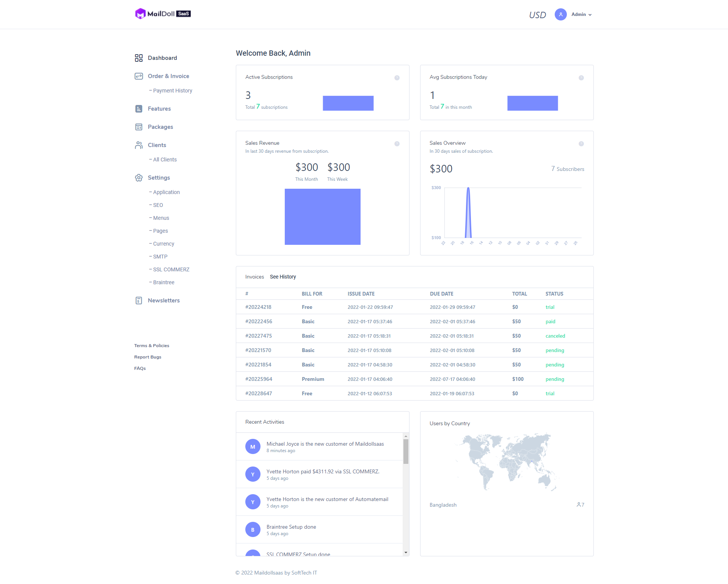Screen dimensions: 728x584
Task: Click the Settings gear icon
Action: 139,178
